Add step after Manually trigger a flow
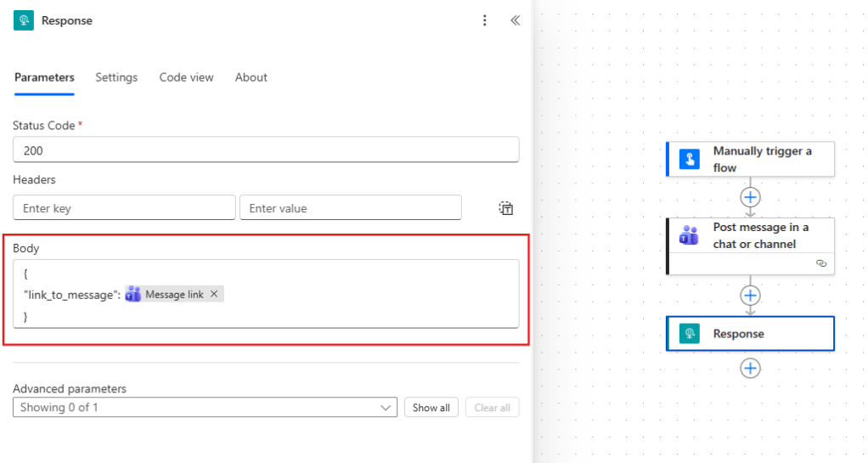 (x=750, y=197)
